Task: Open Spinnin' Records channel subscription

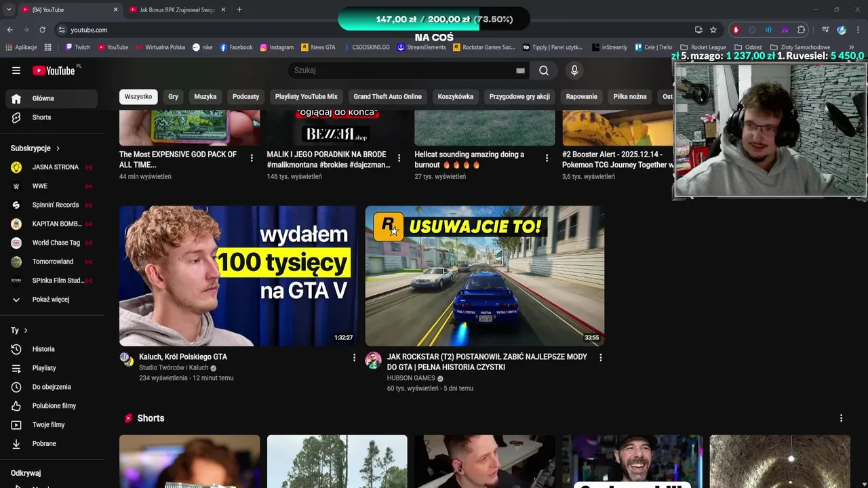Action: (52, 205)
